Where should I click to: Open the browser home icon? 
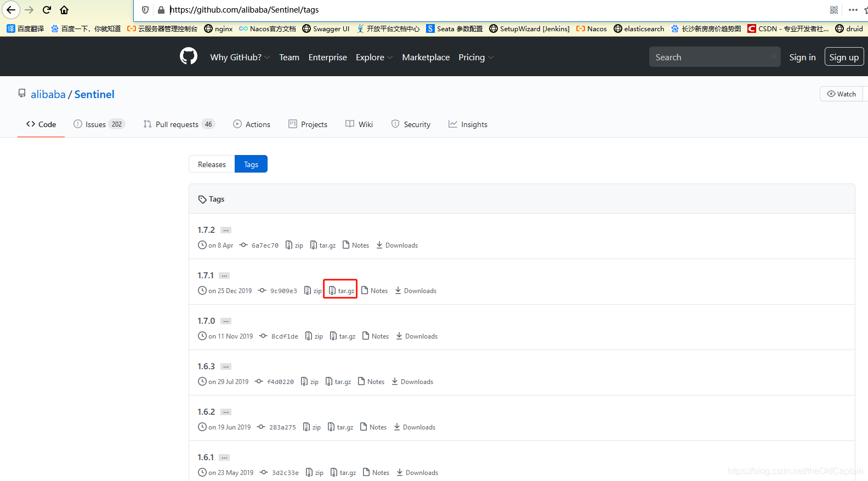(64, 10)
